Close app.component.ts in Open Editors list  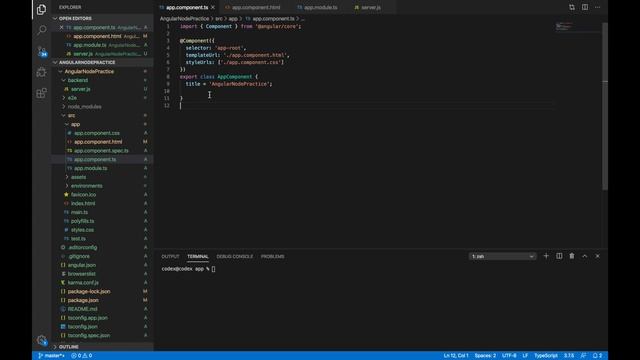[x=61, y=27]
